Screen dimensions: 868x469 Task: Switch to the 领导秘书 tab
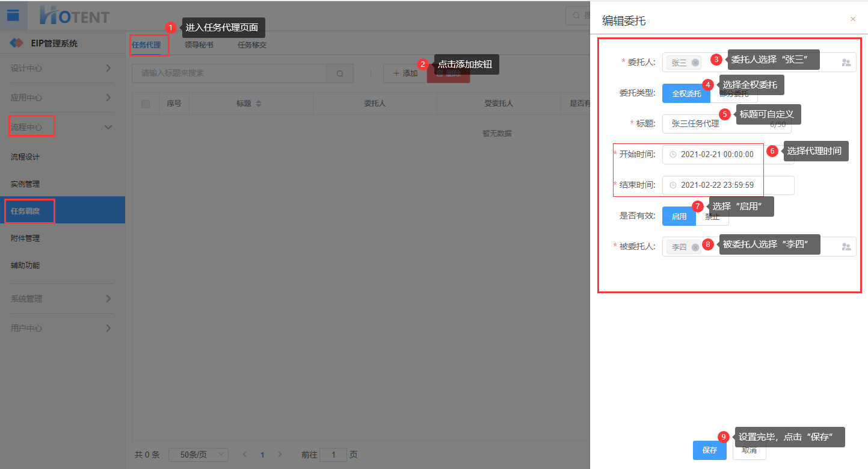tap(199, 45)
